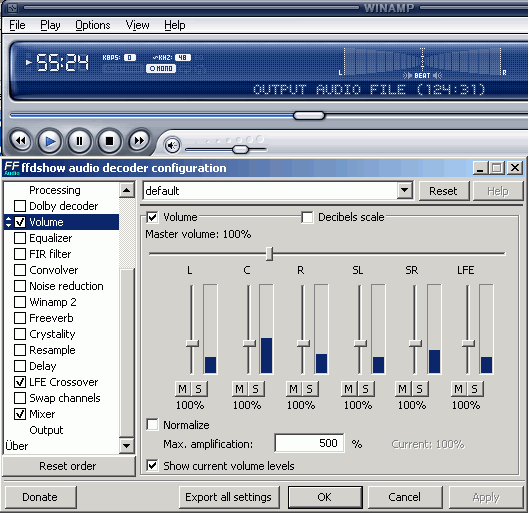Skip to next track in Winamp

coord(139,141)
